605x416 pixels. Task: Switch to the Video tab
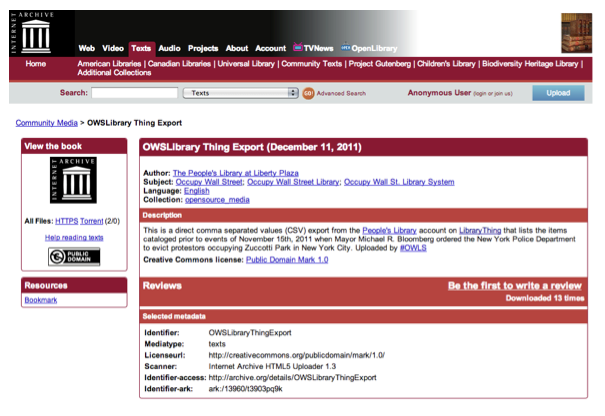(x=113, y=48)
